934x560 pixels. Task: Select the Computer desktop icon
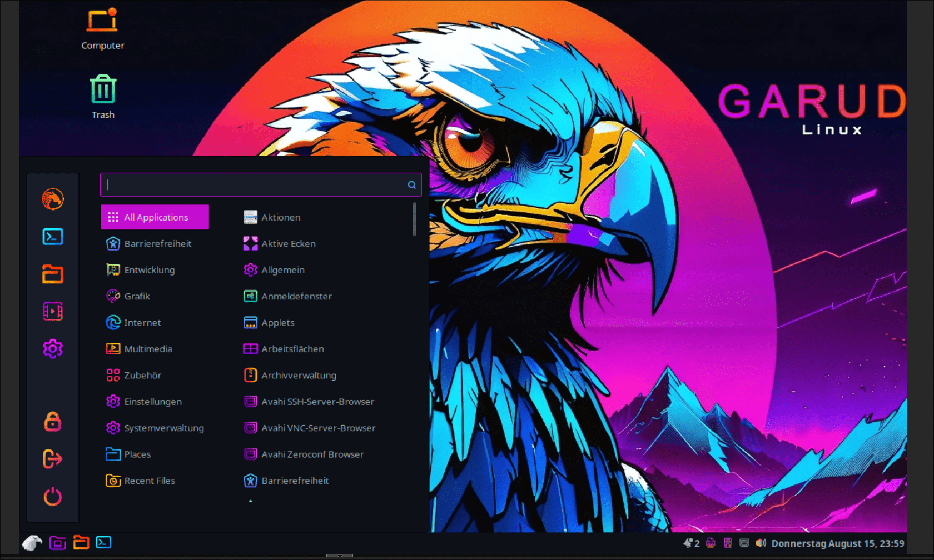click(103, 29)
